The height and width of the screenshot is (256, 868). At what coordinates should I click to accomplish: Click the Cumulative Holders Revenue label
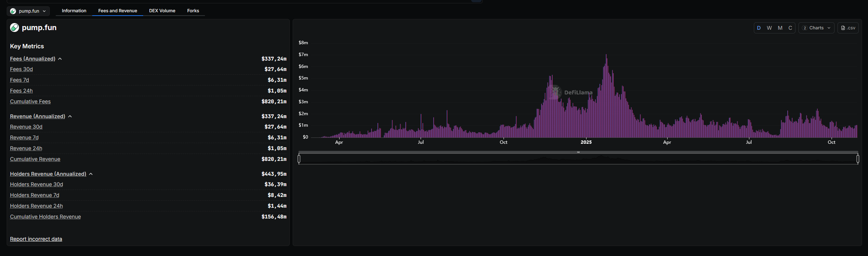pos(45,217)
